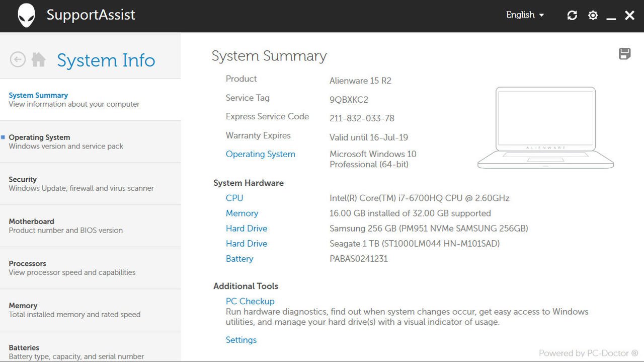Open settings via the gear icon
The image size is (644, 362).
(593, 16)
